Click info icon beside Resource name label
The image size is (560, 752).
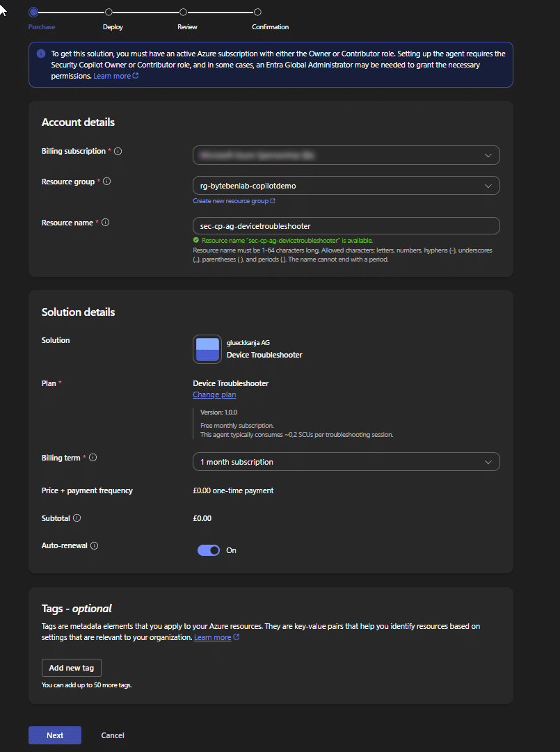[x=105, y=223]
